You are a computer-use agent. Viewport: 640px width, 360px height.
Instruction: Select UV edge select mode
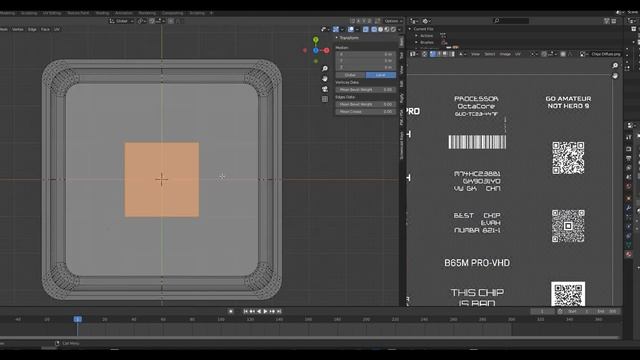pyautogui.click(x=439, y=54)
